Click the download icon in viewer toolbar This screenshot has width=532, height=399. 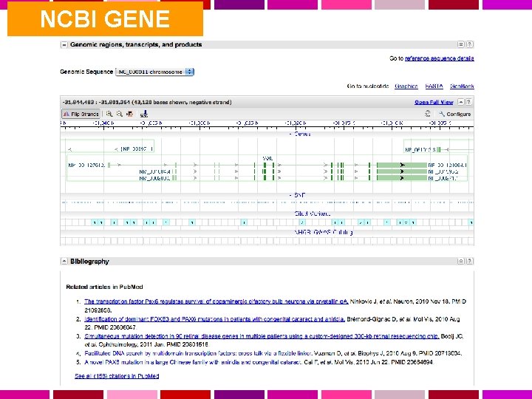pos(144,114)
